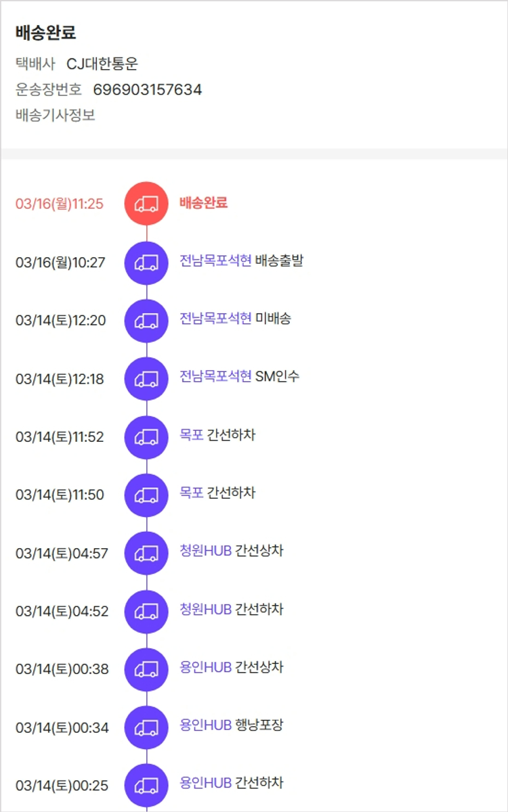This screenshot has width=508, height=812.
Task: Click the red 배송완료 status text
Action: point(203,202)
